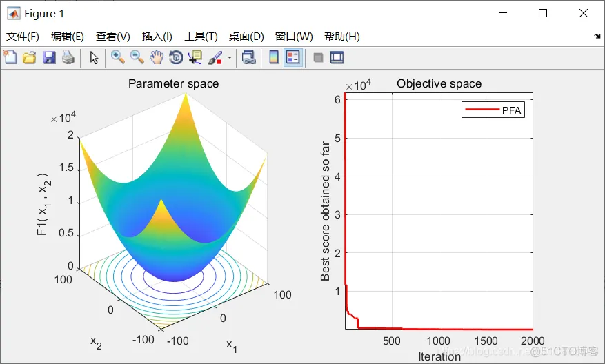Insert a colorbar with the toolbar icon

click(274, 57)
